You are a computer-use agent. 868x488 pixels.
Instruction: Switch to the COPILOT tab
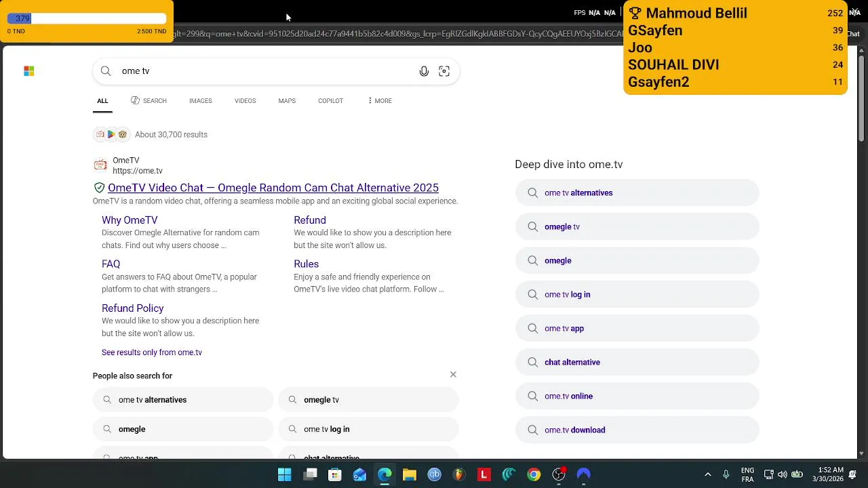click(x=330, y=101)
